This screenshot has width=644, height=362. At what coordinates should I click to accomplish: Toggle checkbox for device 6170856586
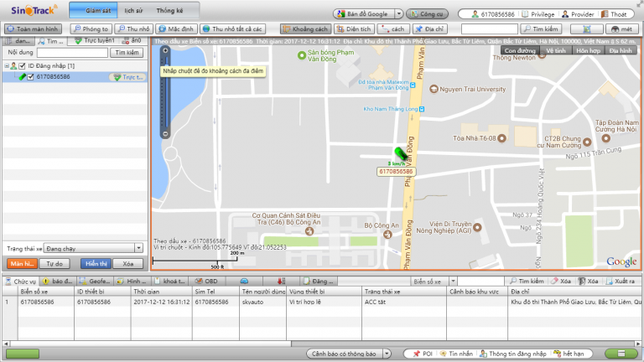coord(31,77)
